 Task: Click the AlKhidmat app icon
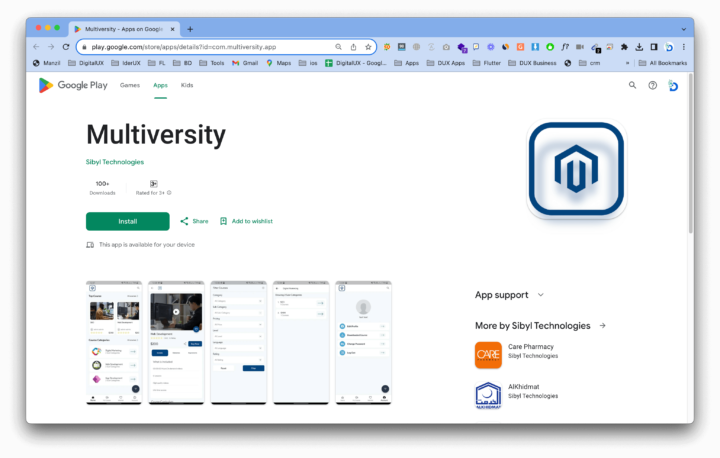[x=488, y=395]
